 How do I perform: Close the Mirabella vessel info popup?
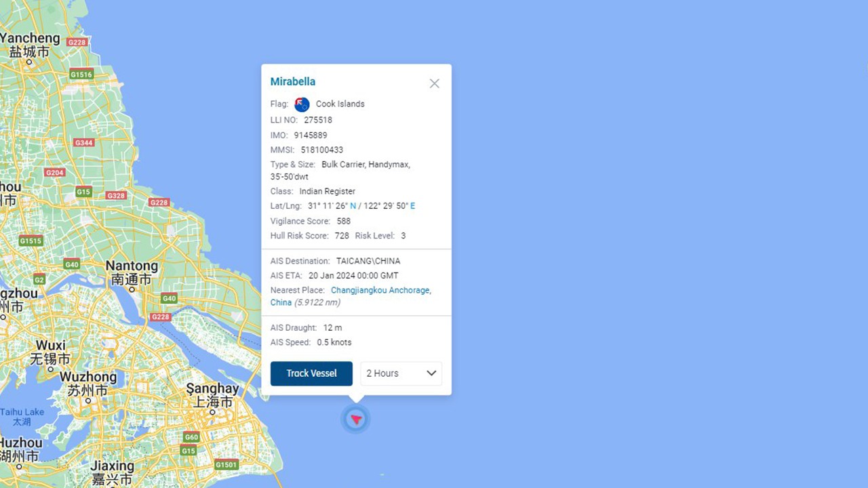click(434, 83)
